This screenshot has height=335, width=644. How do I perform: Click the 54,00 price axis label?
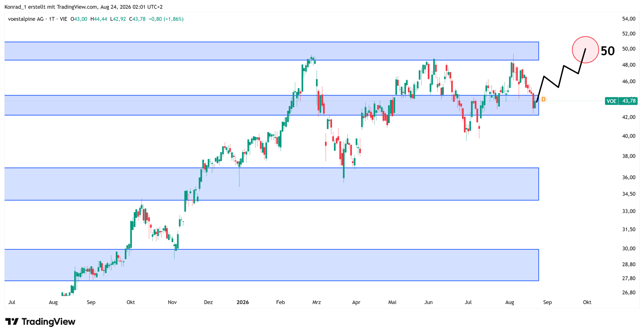click(628, 19)
